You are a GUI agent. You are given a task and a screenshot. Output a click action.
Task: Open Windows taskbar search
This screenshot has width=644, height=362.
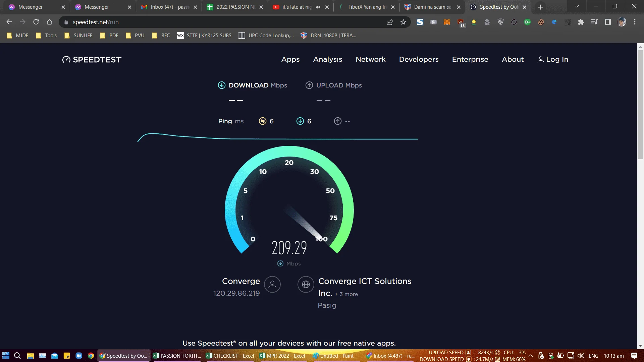[17, 356]
